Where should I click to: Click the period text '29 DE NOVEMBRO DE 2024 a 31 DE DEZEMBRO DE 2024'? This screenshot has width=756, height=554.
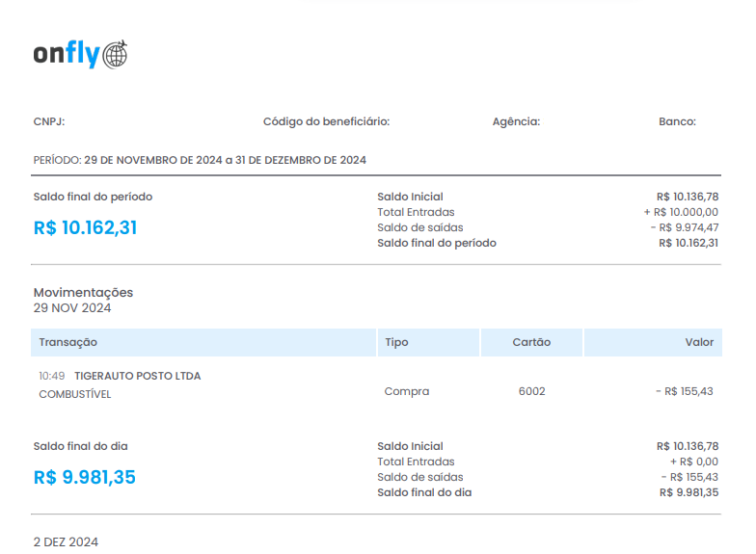226,160
